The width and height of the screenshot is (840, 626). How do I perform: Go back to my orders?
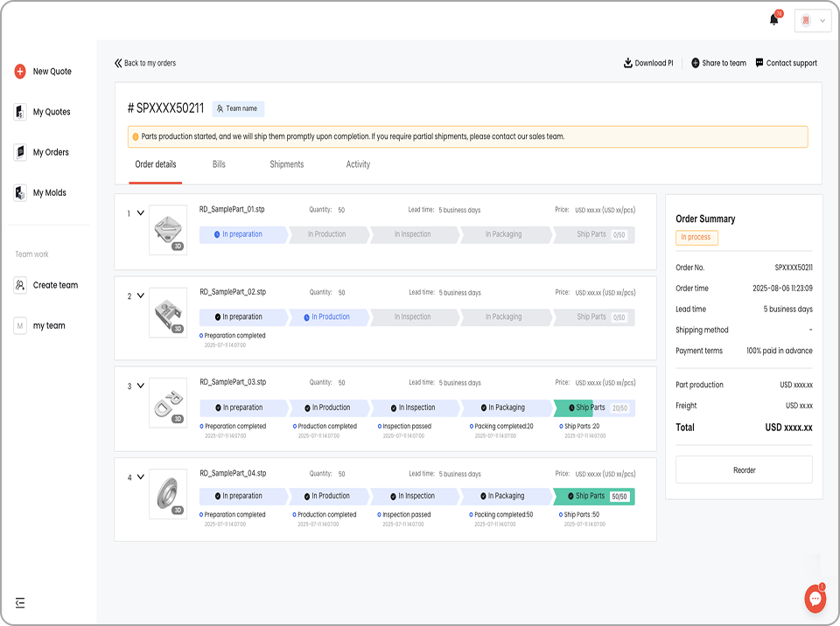[145, 63]
